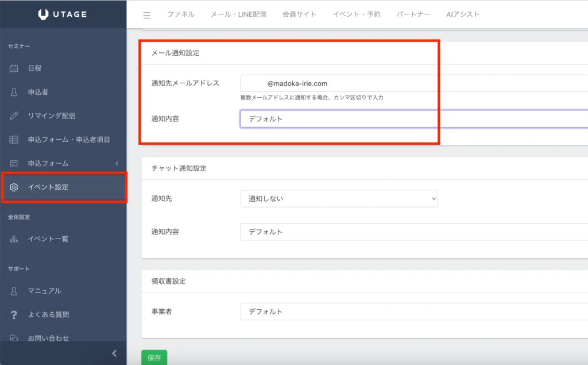The width and height of the screenshot is (588, 365).
Task: Open the チャット通知先 dropdown 通知しない
Action: click(x=339, y=199)
